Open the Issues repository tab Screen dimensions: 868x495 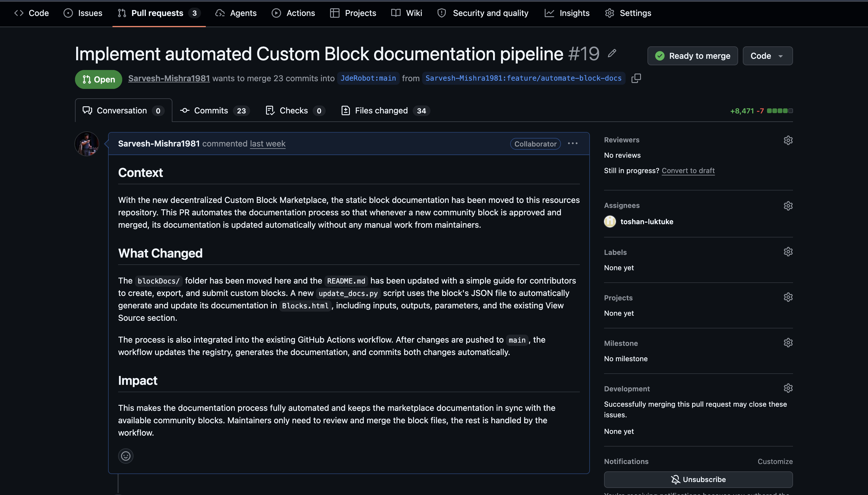point(83,13)
